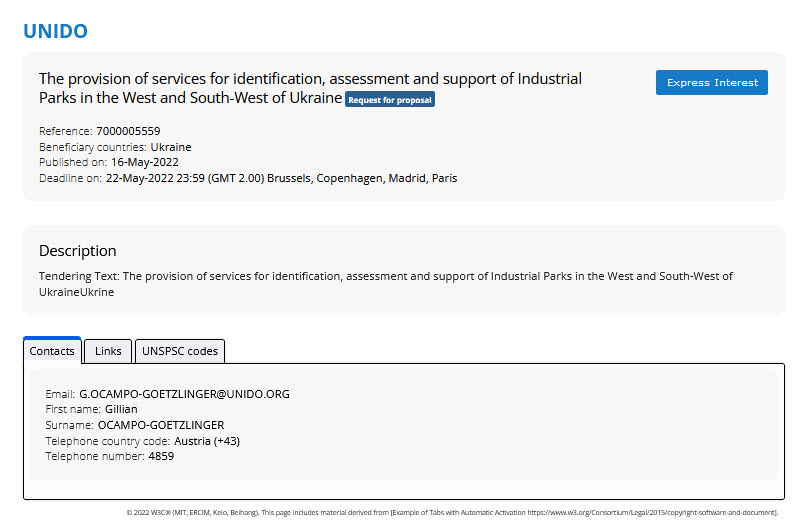Open the UNSPSC codes tab
The image size is (805, 520).
click(x=180, y=351)
